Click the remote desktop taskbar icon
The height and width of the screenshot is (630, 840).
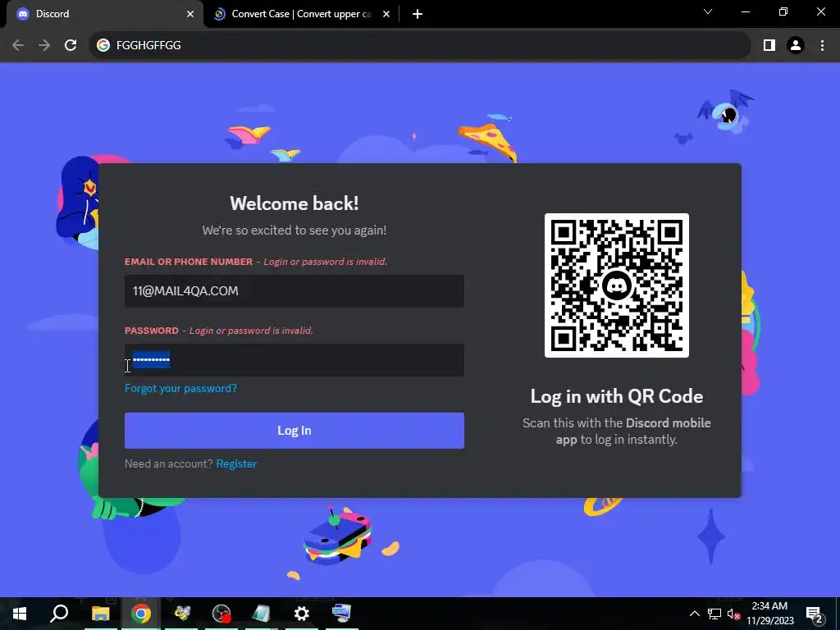pos(342,614)
